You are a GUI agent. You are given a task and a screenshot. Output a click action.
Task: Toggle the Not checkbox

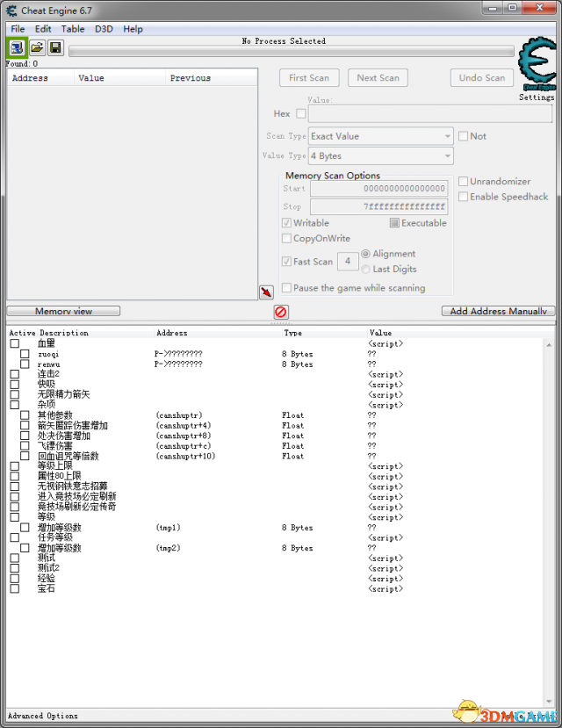[x=463, y=136]
